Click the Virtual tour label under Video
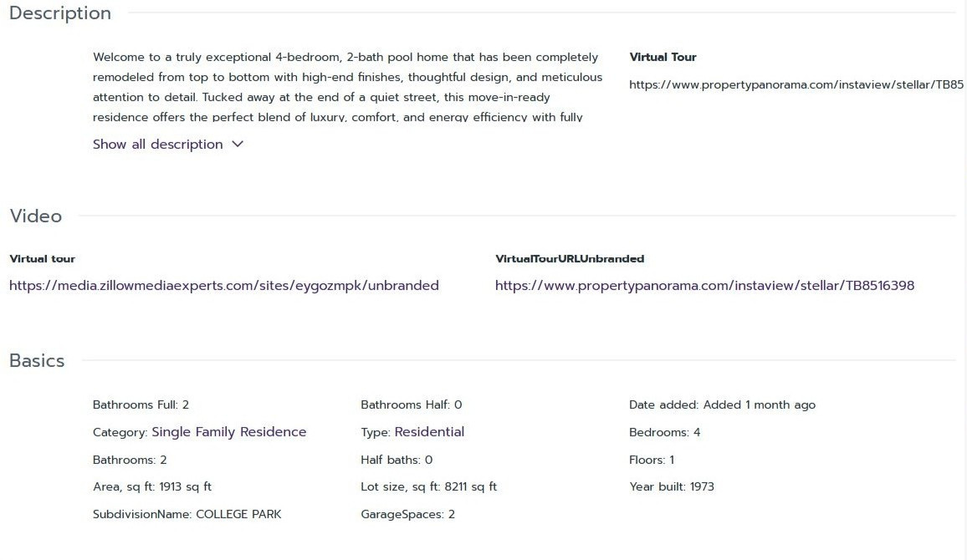This screenshot has height=560, width=967. [43, 259]
